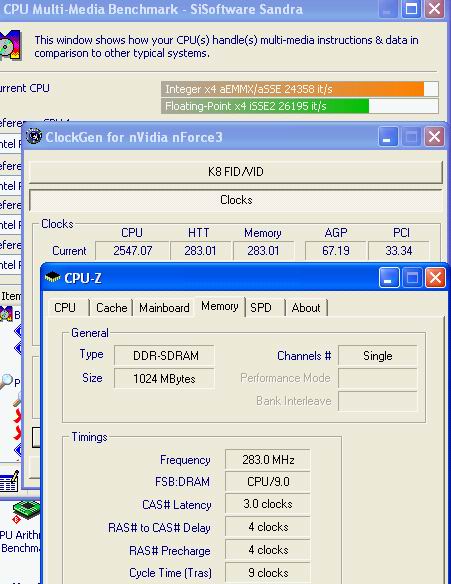Click the CPU current clock value 2547.07
This screenshot has height=584, width=451.
pos(132,251)
